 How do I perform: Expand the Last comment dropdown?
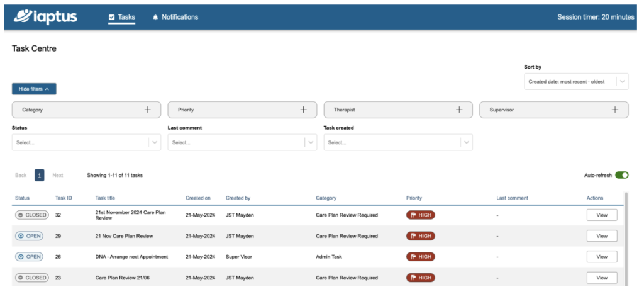242,143
